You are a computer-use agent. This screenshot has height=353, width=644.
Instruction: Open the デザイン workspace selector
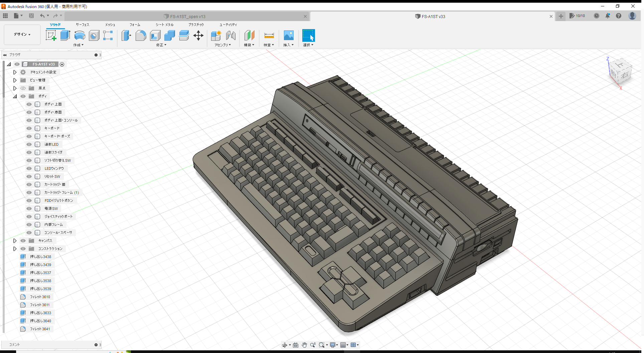(x=22, y=34)
